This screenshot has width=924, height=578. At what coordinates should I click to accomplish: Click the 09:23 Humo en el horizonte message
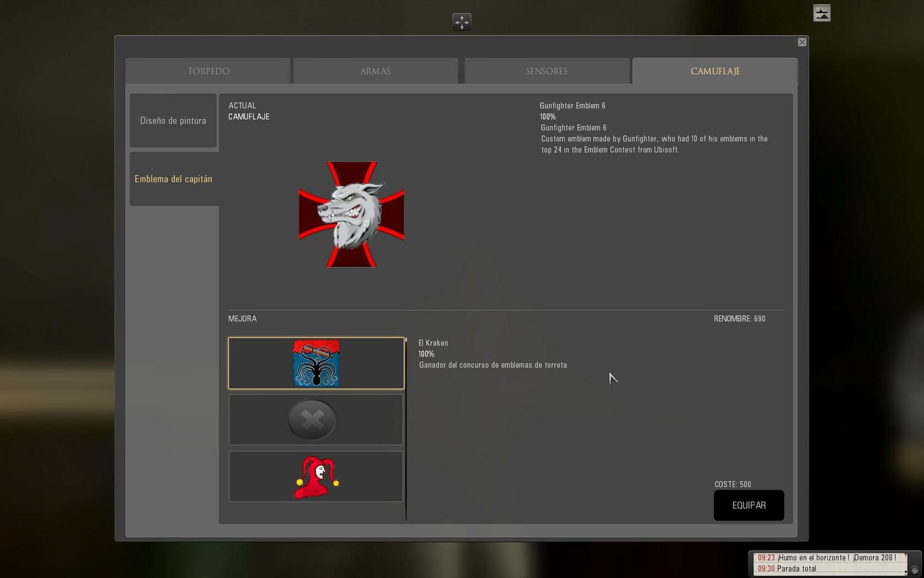pos(827,558)
